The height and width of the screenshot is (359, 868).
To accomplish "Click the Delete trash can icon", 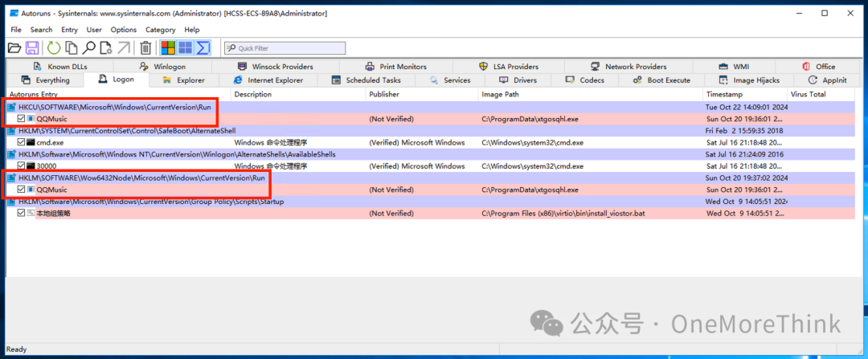I will [x=145, y=48].
